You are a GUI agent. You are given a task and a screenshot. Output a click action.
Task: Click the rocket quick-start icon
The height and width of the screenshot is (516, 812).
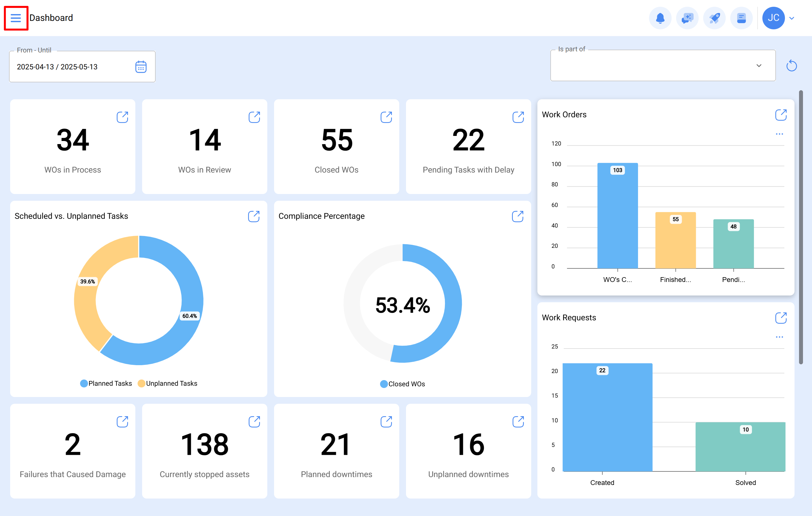[714, 18]
